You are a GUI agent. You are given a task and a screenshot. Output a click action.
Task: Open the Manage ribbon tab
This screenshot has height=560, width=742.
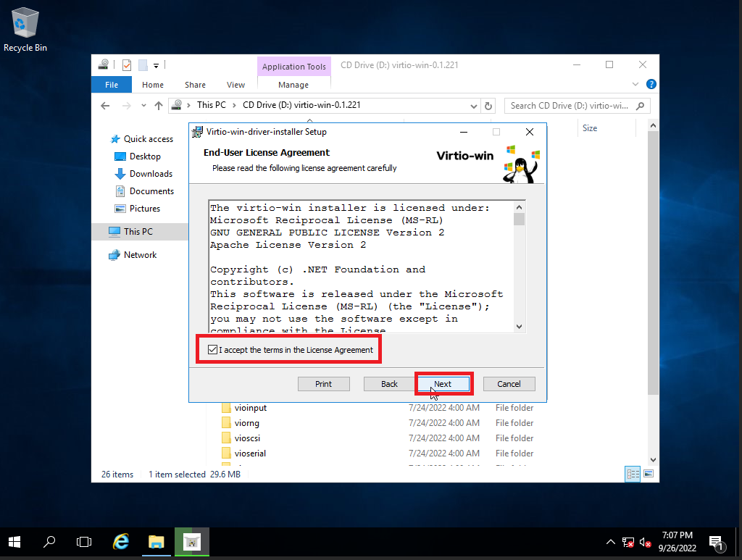click(x=293, y=85)
